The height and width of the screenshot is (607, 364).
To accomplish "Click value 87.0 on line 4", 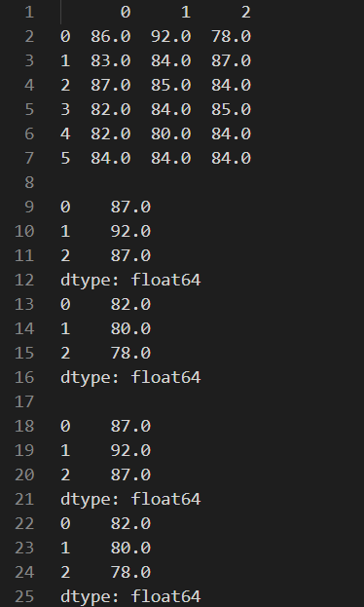I will (111, 85).
